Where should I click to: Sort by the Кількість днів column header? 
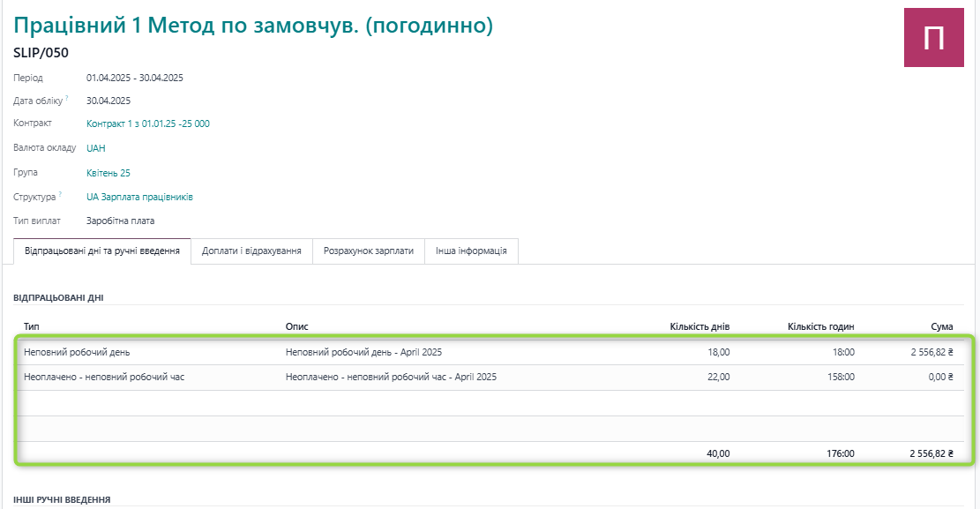click(x=699, y=326)
